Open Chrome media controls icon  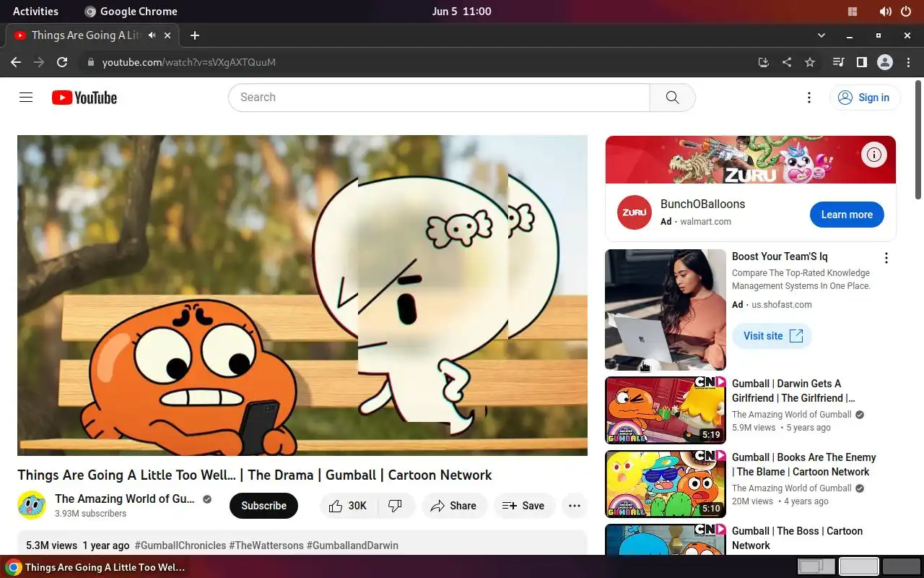[x=838, y=62]
